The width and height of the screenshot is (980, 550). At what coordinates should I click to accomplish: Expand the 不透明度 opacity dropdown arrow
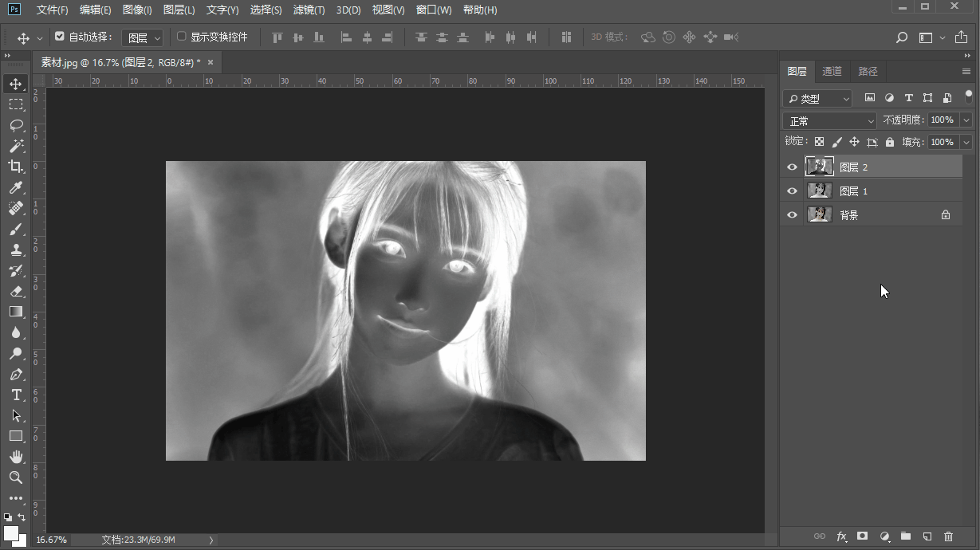966,120
